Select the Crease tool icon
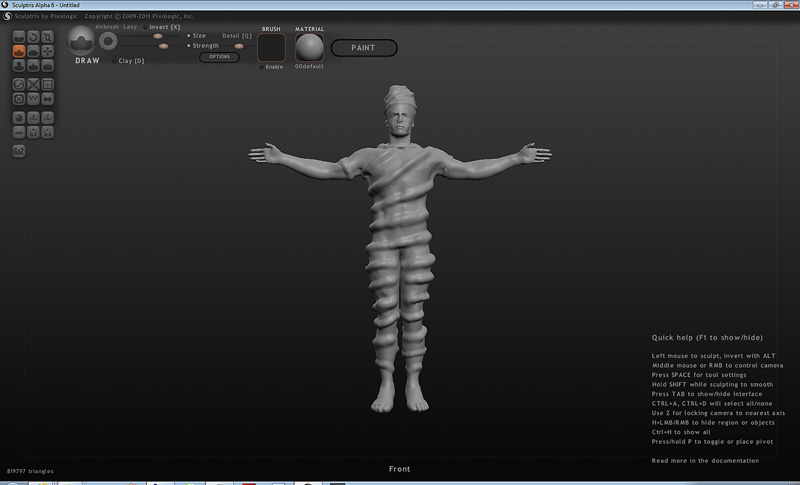The width and height of the screenshot is (800, 485). pos(19,36)
